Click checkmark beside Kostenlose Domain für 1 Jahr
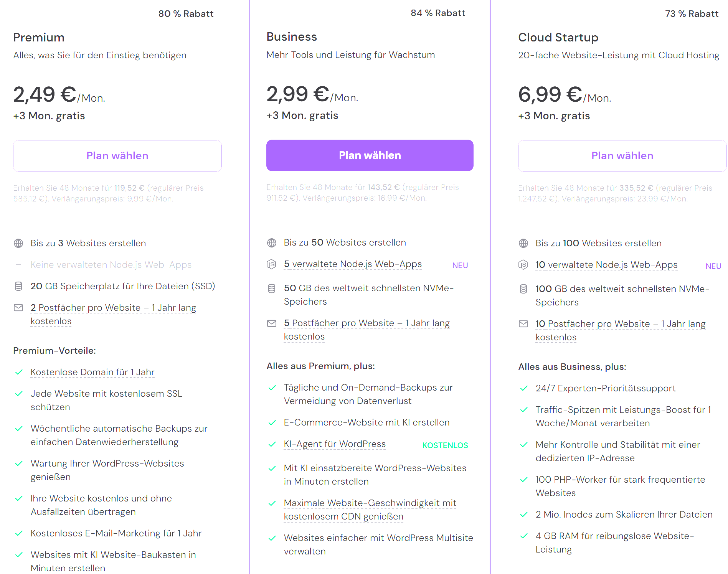The width and height of the screenshot is (728, 574). point(18,372)
